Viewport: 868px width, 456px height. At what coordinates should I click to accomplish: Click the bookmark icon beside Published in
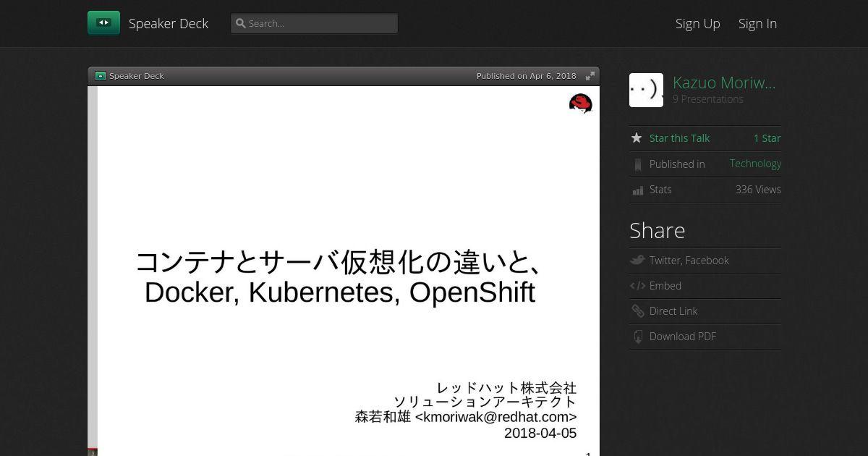click(637, 165)
